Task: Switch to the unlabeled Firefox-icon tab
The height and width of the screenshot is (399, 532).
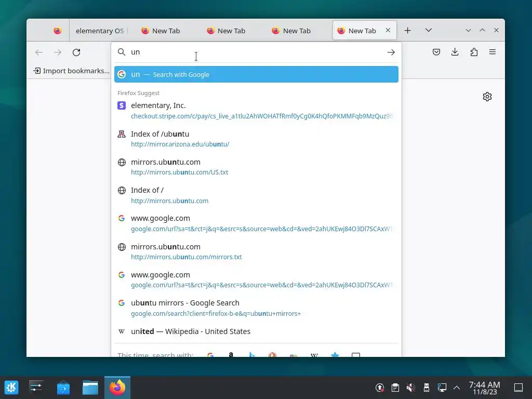Action: [x=58, y=31]
